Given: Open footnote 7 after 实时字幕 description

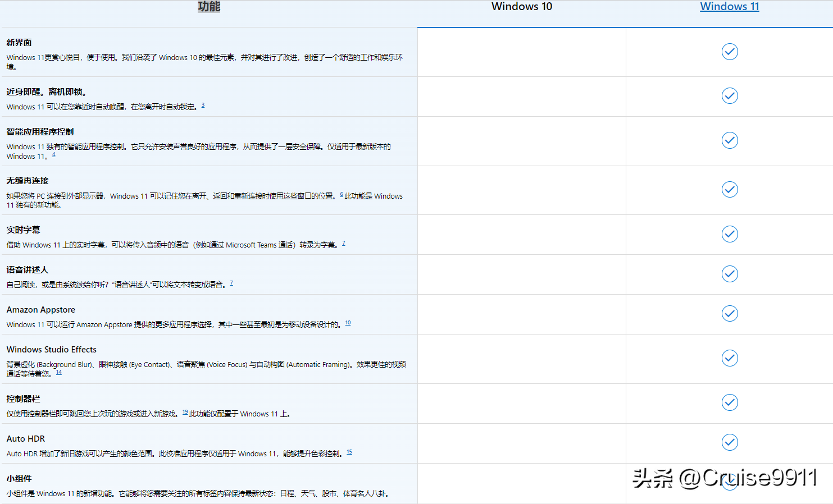Looking at the screenshot, I should click(343, 242).
